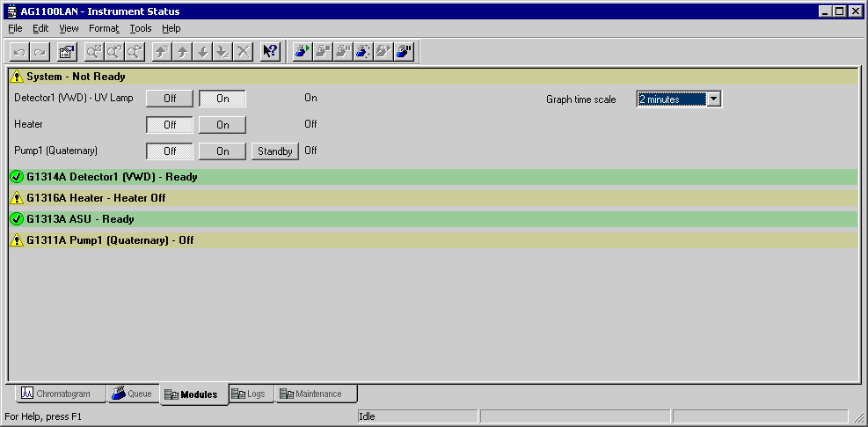
Task: Click the Move to top arrow icon
Action: pos(162,52)
